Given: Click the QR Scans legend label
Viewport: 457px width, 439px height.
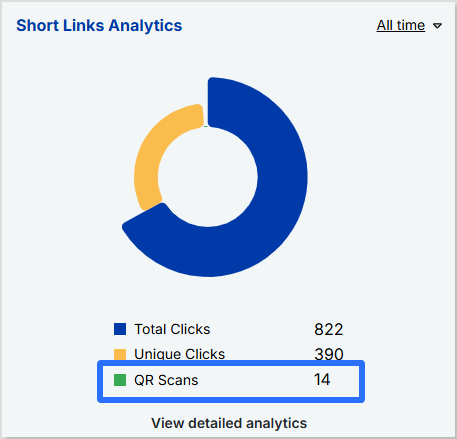Looking at the screenshot, I should tap(166, 380).
